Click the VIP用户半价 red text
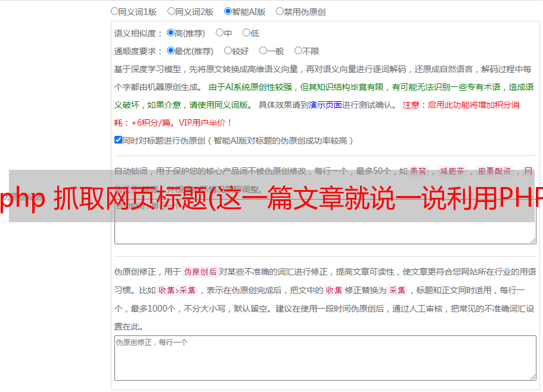The width and height of the screenshot is (543, 392). tap(206, 123)
